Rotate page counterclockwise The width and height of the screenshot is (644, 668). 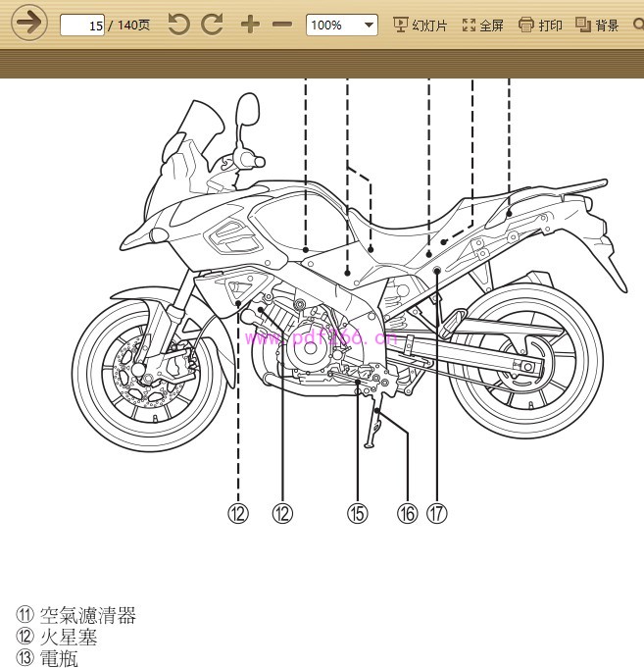tap(178, 25)
